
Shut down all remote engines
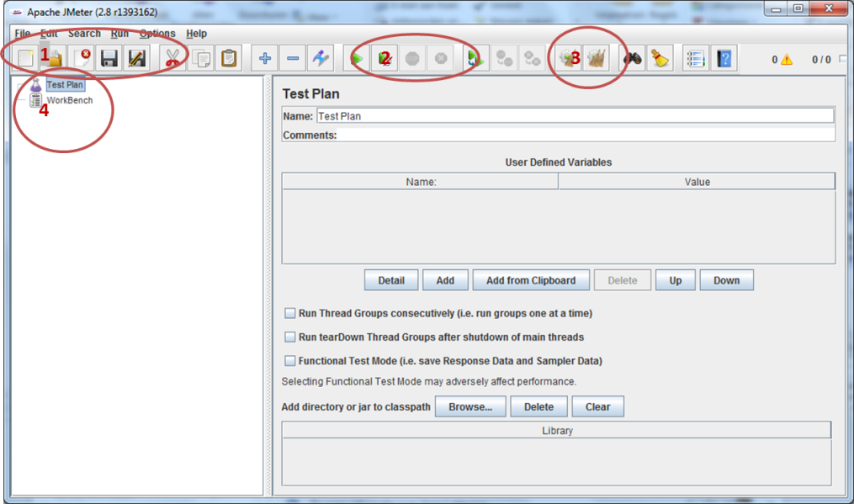click(532, 58)
